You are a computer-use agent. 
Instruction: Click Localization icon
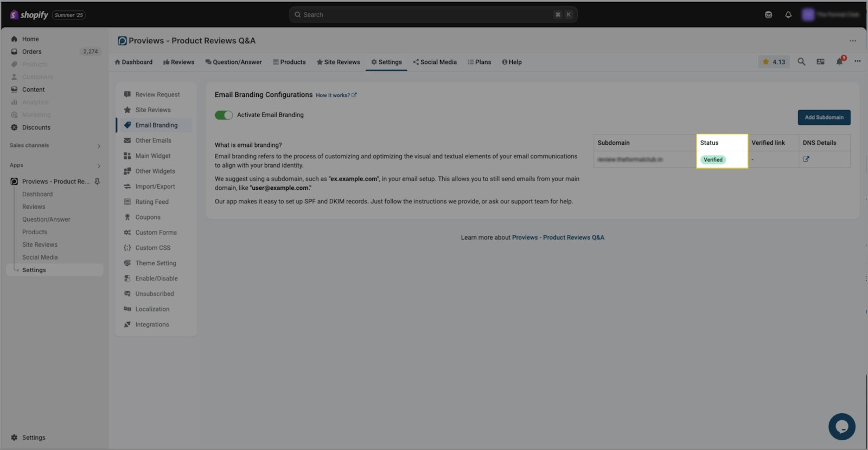(127, 309)
